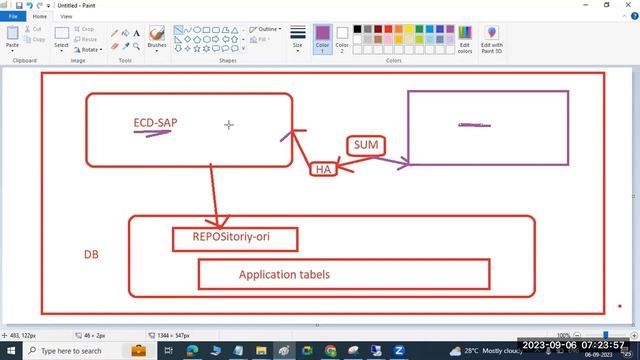Open Microsoft Edge from taskbar

coord(192,351)
